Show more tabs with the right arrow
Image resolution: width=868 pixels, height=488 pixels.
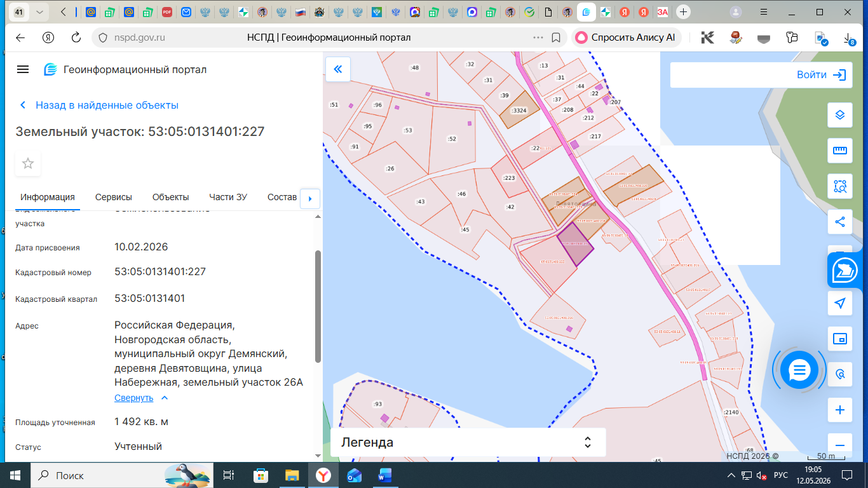tap(309, 198)
